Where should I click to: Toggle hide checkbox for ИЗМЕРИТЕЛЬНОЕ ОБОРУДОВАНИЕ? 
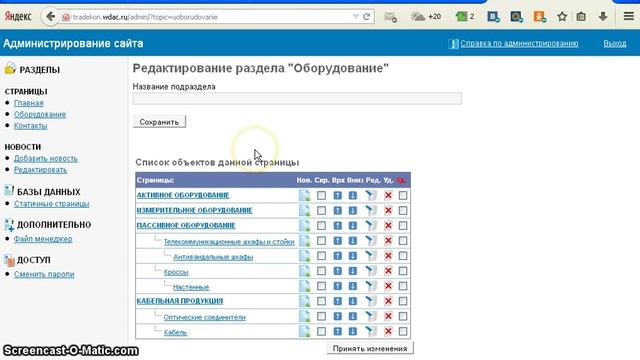point(321,211)
